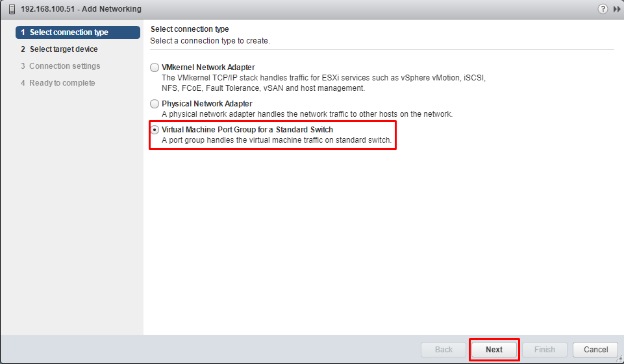Open step 4 Ready to complete

[x=58, y=83]
